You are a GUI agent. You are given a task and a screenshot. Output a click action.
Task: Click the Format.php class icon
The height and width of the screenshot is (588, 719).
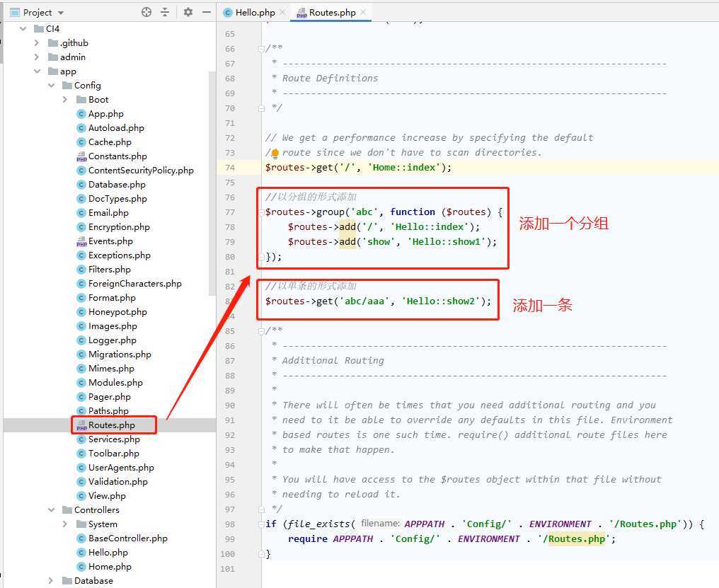[x=81, y=298]
